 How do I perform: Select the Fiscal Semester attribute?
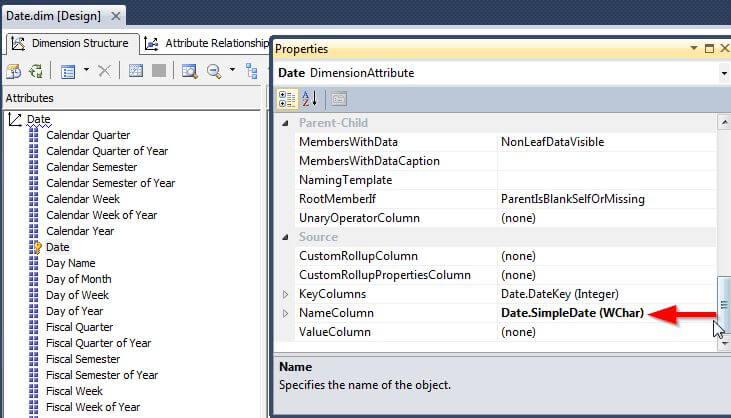83,359
